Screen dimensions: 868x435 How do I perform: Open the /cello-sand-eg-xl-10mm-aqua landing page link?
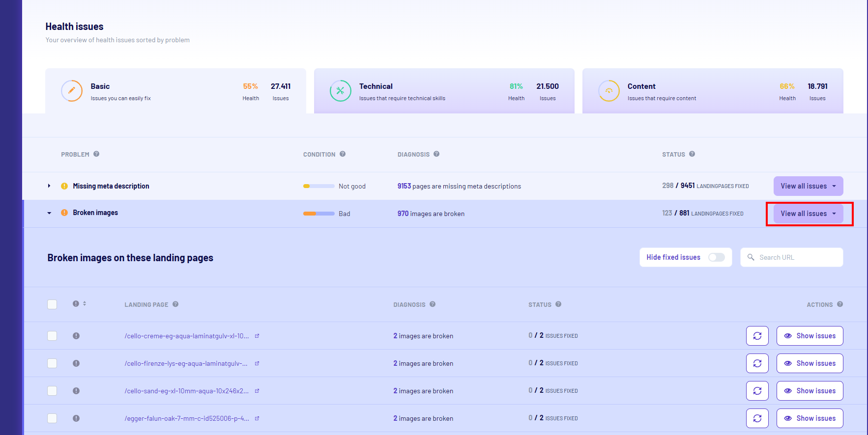coord(186,391)
